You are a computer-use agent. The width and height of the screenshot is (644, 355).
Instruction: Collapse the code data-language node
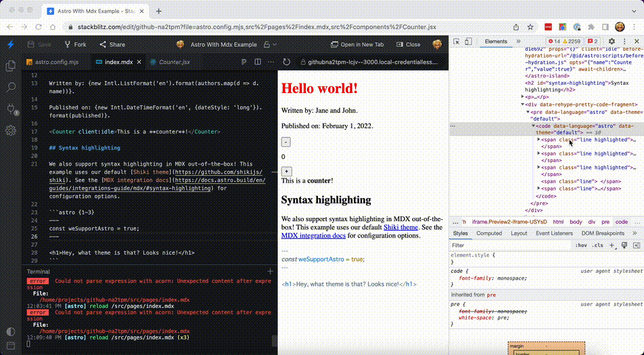pos(534,126)
